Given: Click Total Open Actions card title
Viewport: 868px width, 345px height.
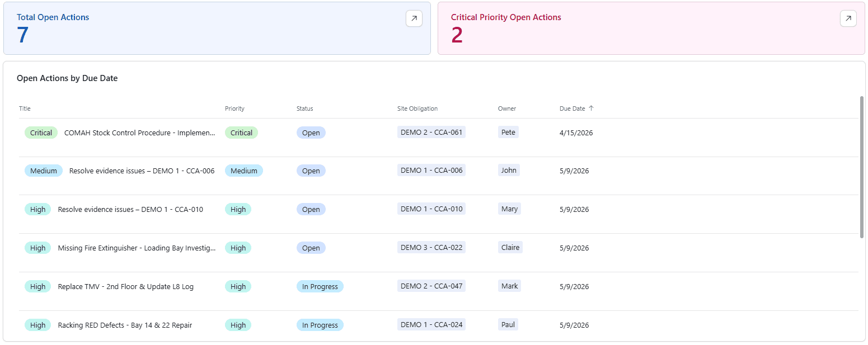Looking at the screenshot, I should coord(53,17).
